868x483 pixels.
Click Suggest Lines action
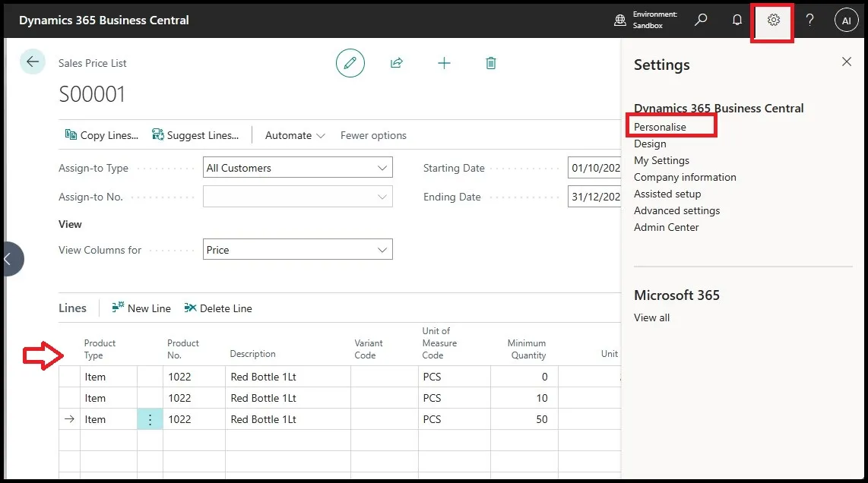(195, 135)
